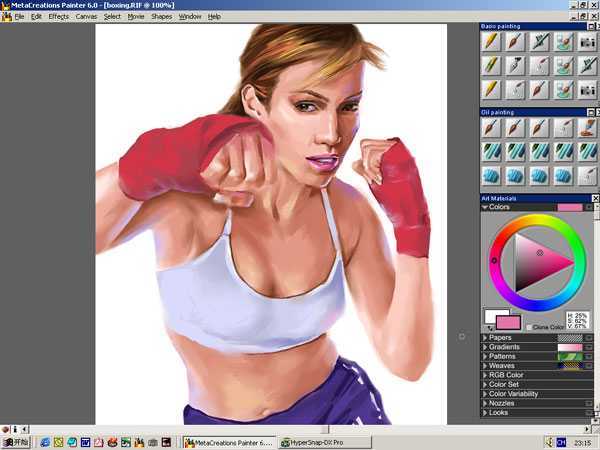
Task: Toggle the small button at the right of Nozzles row
Action: point(589,403)
